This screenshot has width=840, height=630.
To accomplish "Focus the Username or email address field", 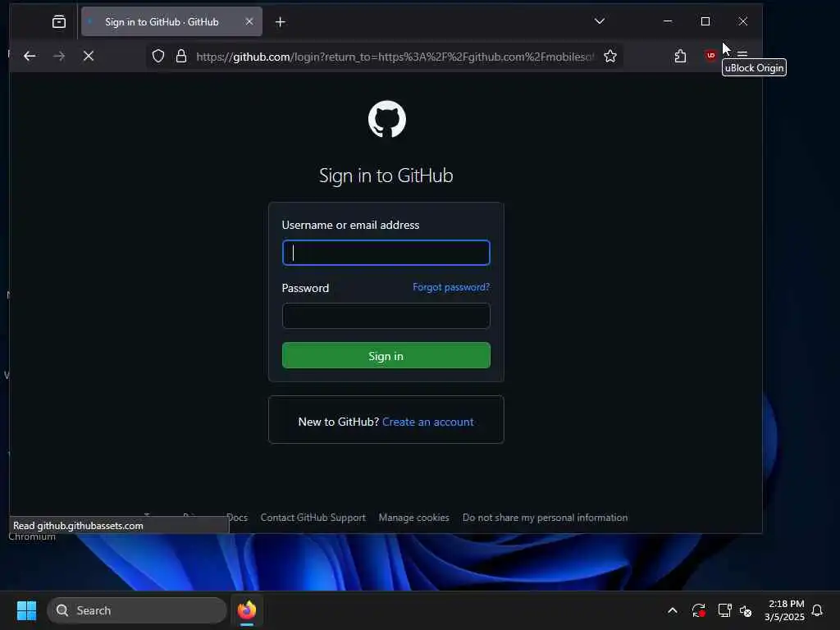I will pyautogui.click(x=386, y=253).
